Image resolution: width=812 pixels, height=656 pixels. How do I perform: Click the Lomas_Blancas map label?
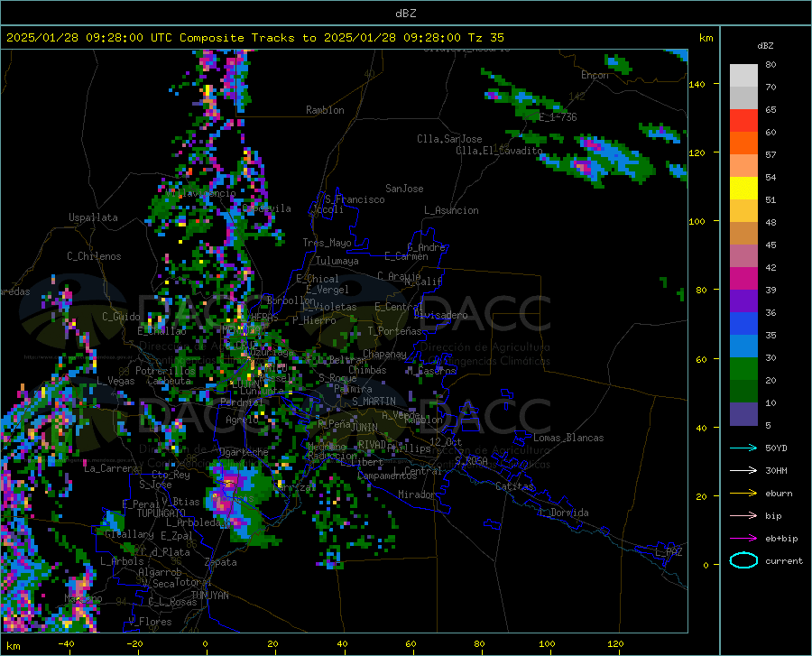568,438
